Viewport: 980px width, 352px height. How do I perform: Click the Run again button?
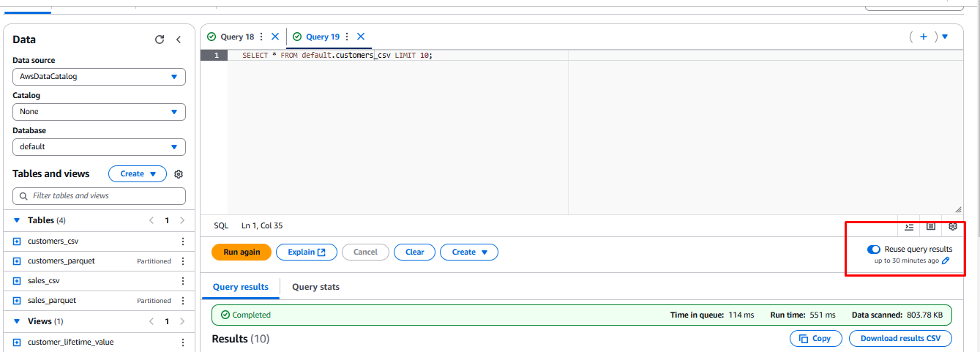tap(241, 252)
